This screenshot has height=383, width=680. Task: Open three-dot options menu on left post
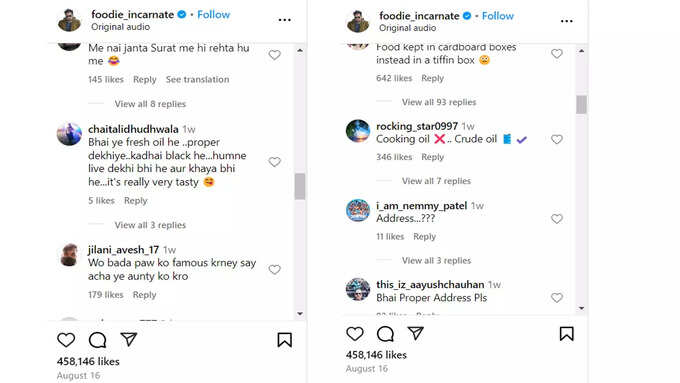(284, 20)
